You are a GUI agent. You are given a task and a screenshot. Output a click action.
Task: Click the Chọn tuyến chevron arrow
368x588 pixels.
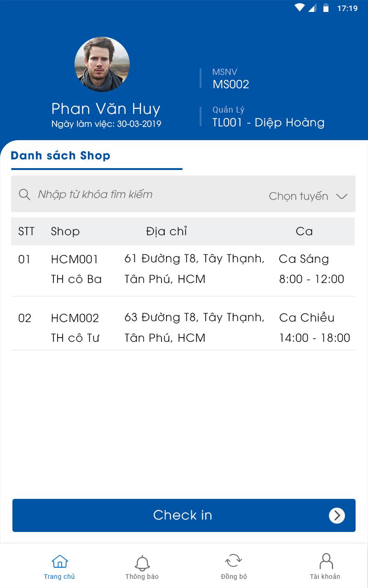(x=342, y=196)
